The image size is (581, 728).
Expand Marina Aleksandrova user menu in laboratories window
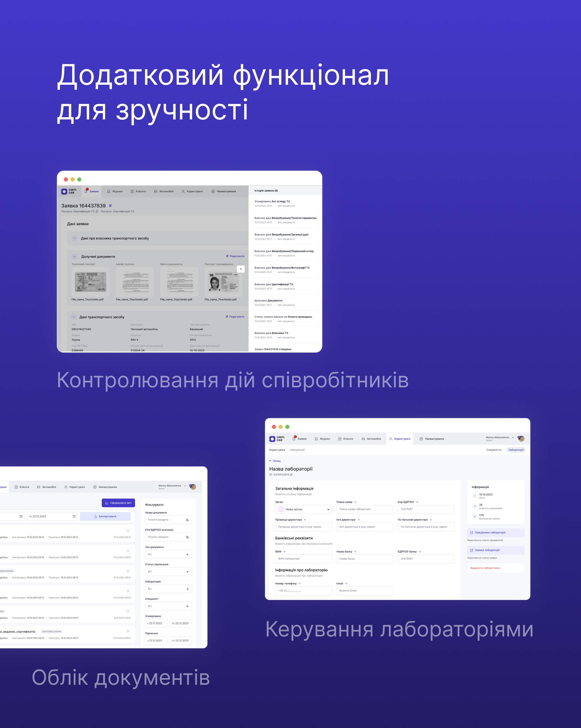(x=513, y=438)
